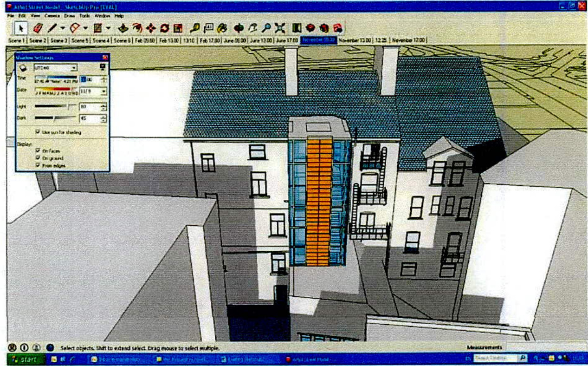Image resolution: width=588 pixels, height=366 pixels.
Task: Open the UTC timezone dropdown
Action: (x=74, y=68)
